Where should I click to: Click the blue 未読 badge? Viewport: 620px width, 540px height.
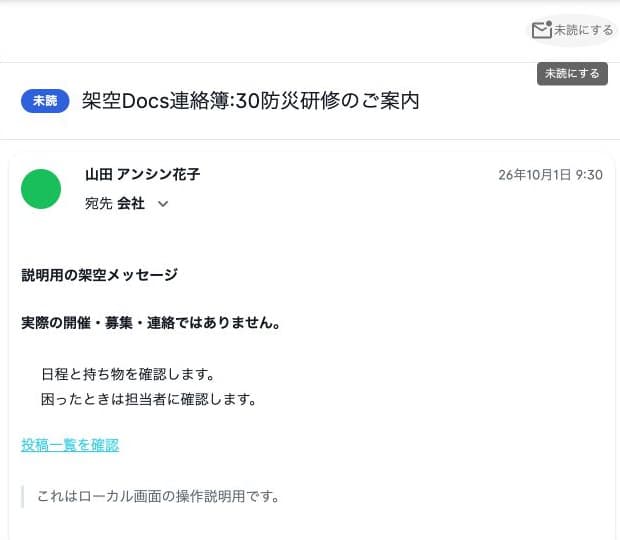coord(45,101)
